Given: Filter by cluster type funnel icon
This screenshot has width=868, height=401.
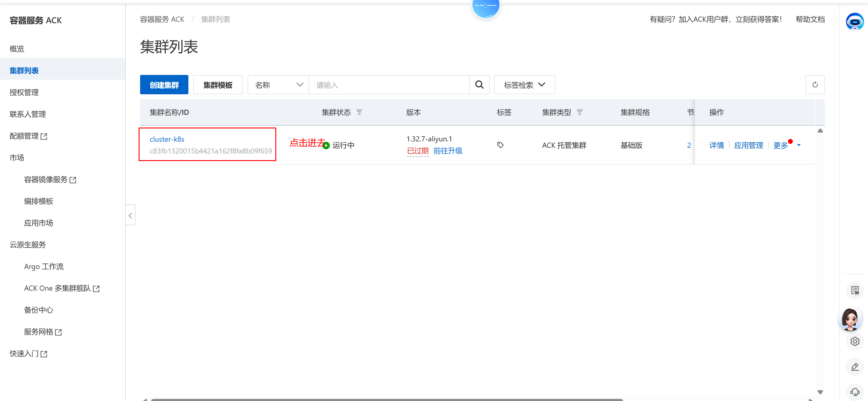Looking at the screenshot, I should [580, 112].
